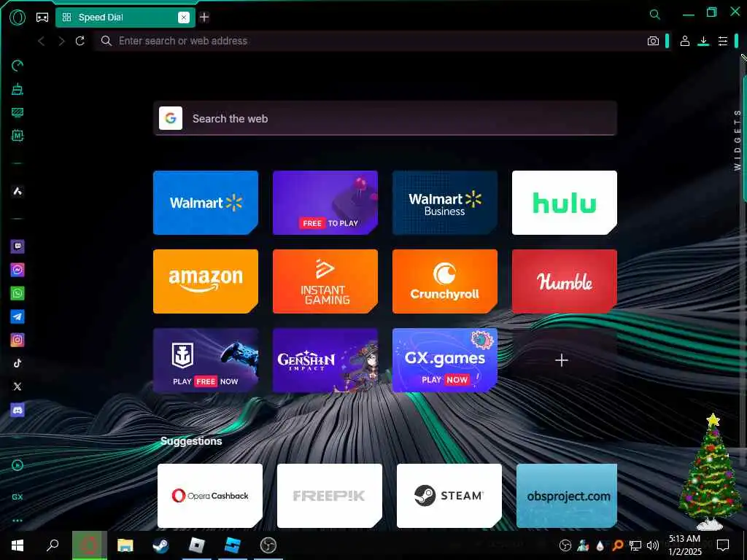This screenshot has height=560, width=747.
Task: Open the Steam suggestion tile
Action: coord(449,496)
